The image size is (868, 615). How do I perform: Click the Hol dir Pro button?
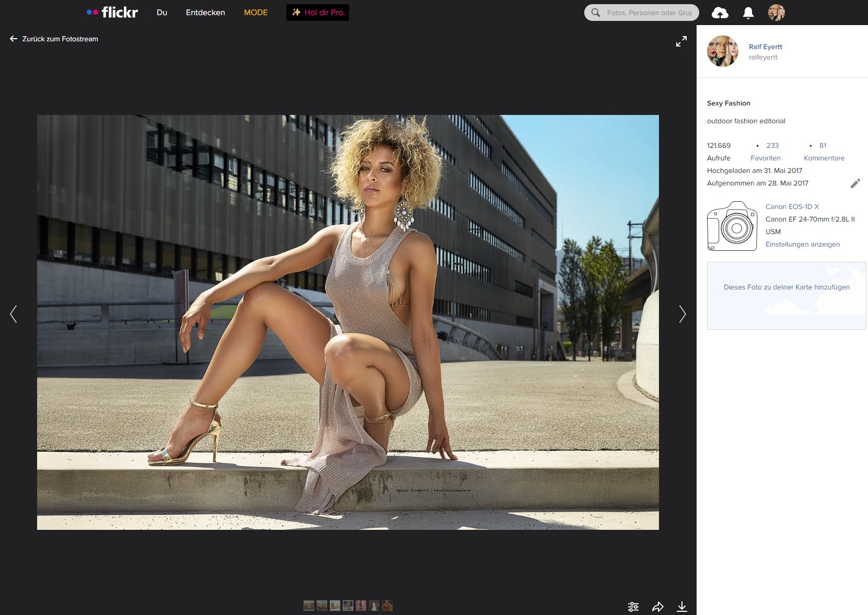(x=318, y=13)
